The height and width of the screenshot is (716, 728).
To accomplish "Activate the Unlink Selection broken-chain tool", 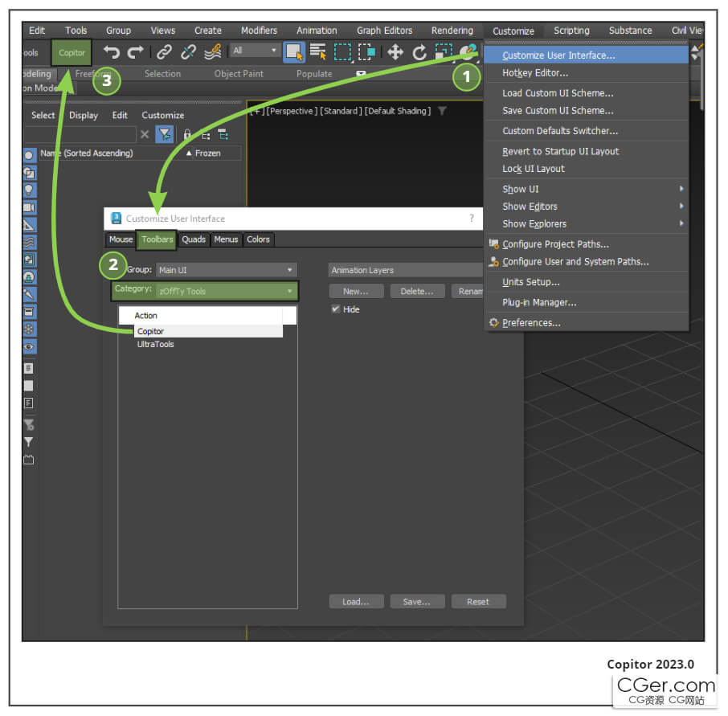I will (x=188, y=52).
